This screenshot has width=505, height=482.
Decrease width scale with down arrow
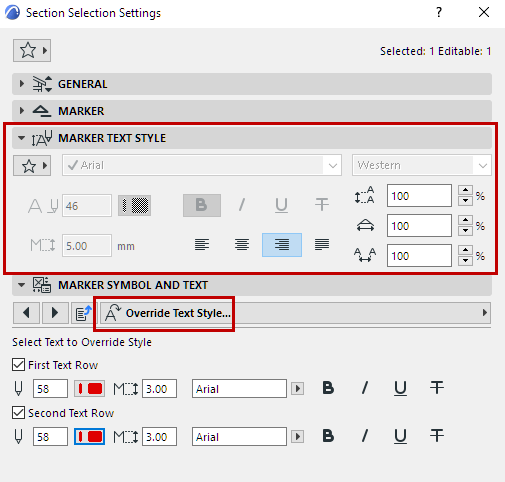coord(465,231)
